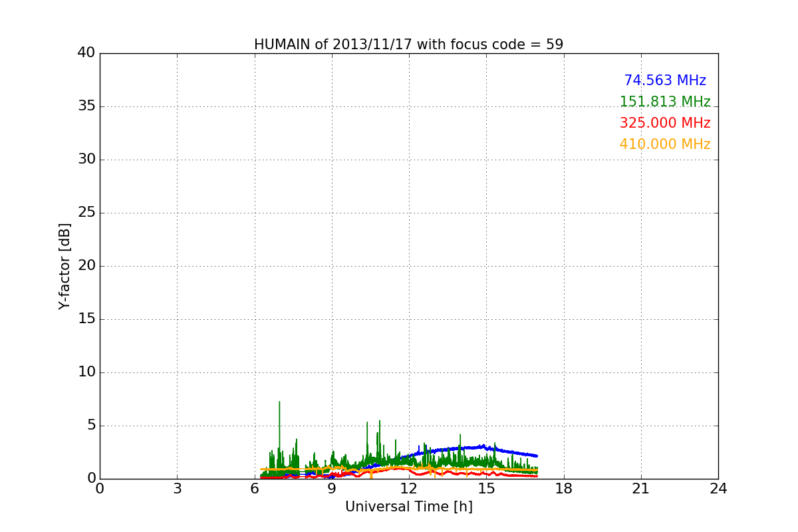Select the red 325.000 MHz legend label

[665, 123]
